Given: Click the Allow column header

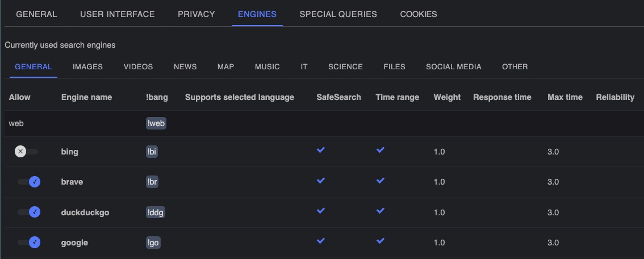Looking at the screenshot, I should pyautogui.click(x=20, y=97).
